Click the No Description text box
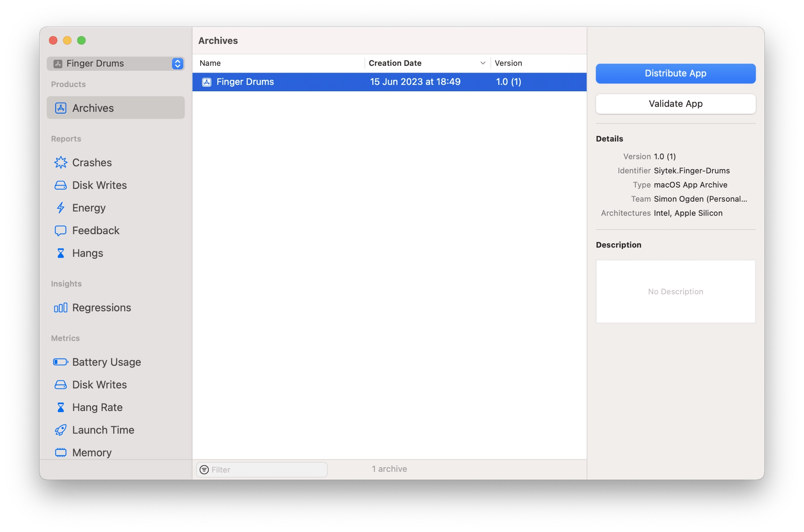The width and height of the screenshot is (804, 532). pyautogui.click(x=675, y=291)
